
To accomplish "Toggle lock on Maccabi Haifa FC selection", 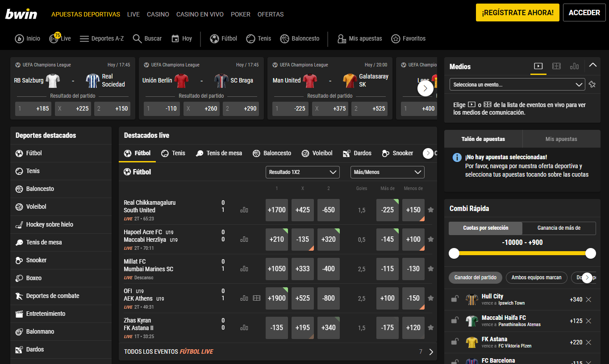I will 455,320.
